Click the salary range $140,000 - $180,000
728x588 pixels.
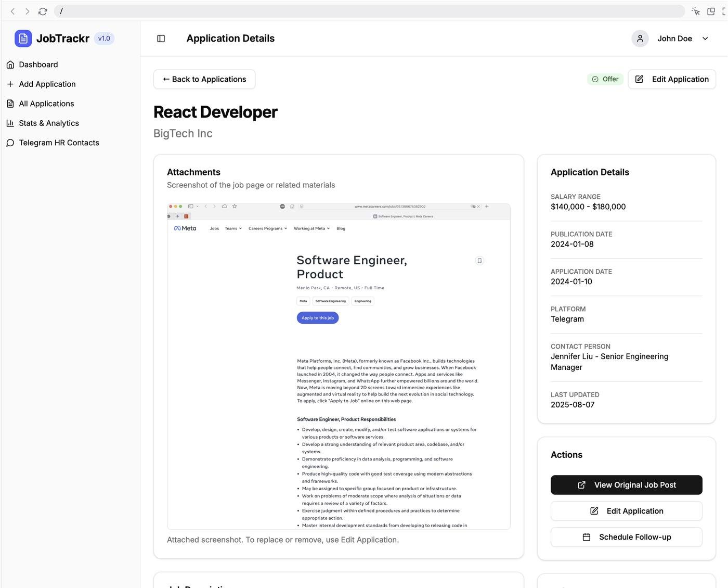(x=588, y=207)
